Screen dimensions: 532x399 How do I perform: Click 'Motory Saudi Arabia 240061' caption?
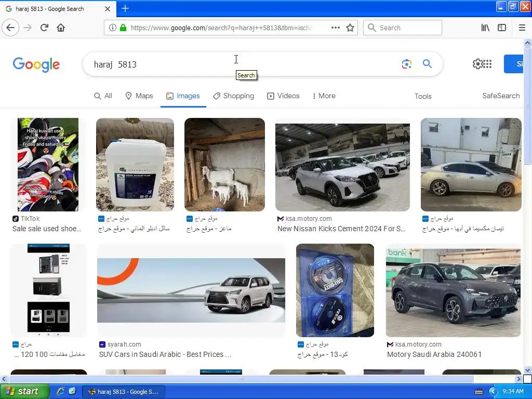click(x=434, y=354)
